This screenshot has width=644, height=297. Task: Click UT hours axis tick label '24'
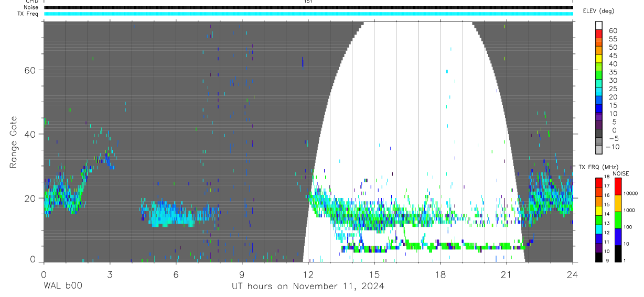573,274
